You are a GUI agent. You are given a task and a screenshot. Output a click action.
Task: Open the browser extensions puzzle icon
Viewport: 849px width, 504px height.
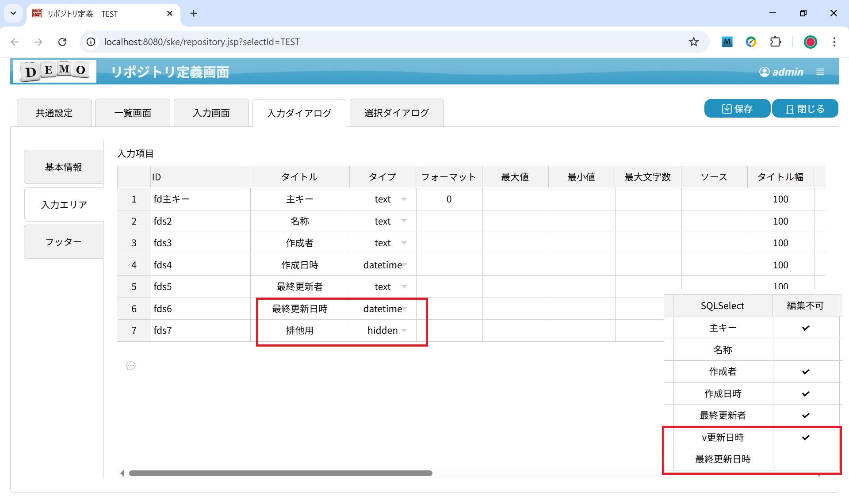point(775,42)
